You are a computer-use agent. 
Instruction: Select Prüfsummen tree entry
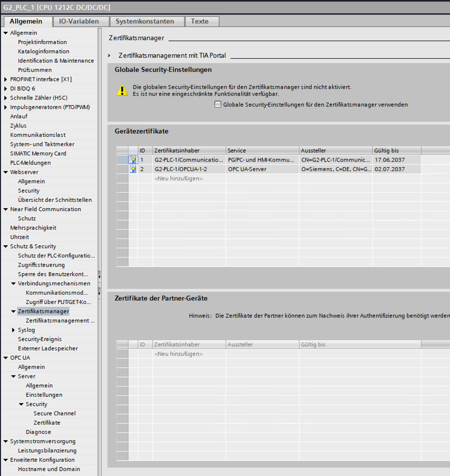35,70
